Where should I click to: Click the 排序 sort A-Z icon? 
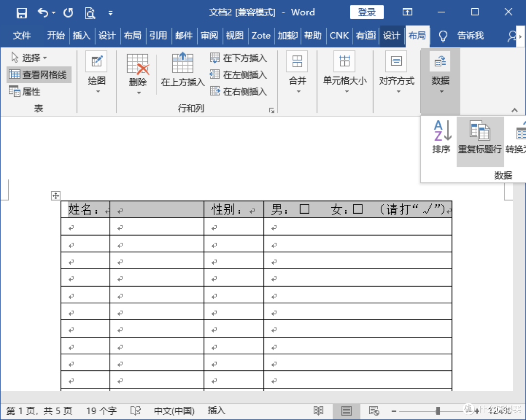(442, 137)
